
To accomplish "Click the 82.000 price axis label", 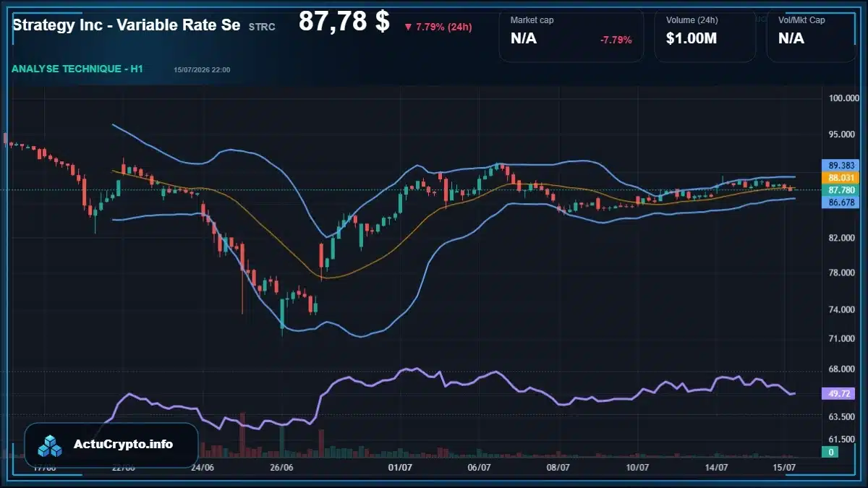I will [842, 238].
